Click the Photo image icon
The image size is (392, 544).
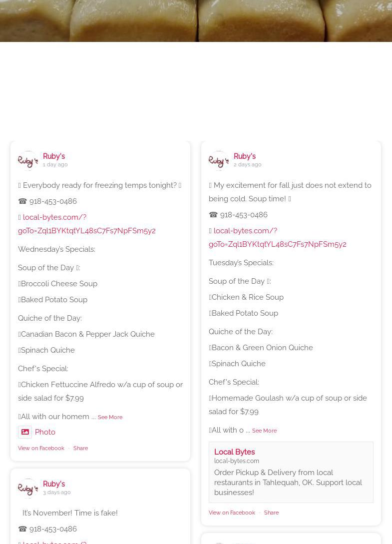[25, 432]
